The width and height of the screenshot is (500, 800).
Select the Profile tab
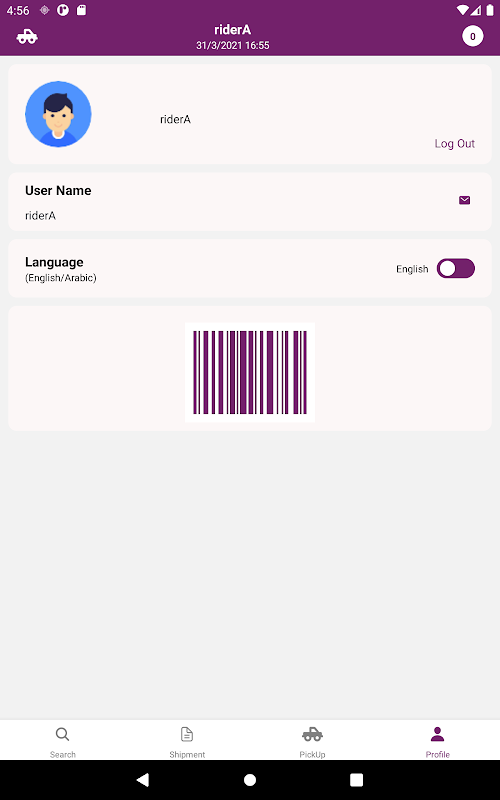[438, 741]
